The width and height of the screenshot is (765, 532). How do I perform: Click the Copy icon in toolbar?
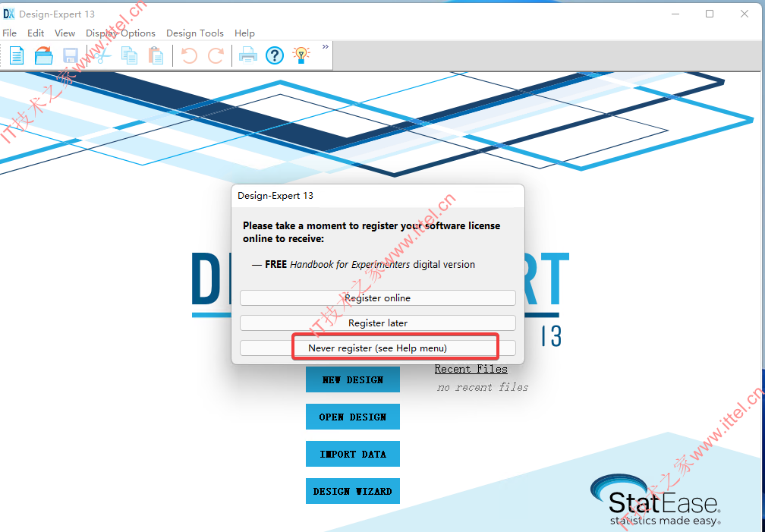click(x=129, y=55)
